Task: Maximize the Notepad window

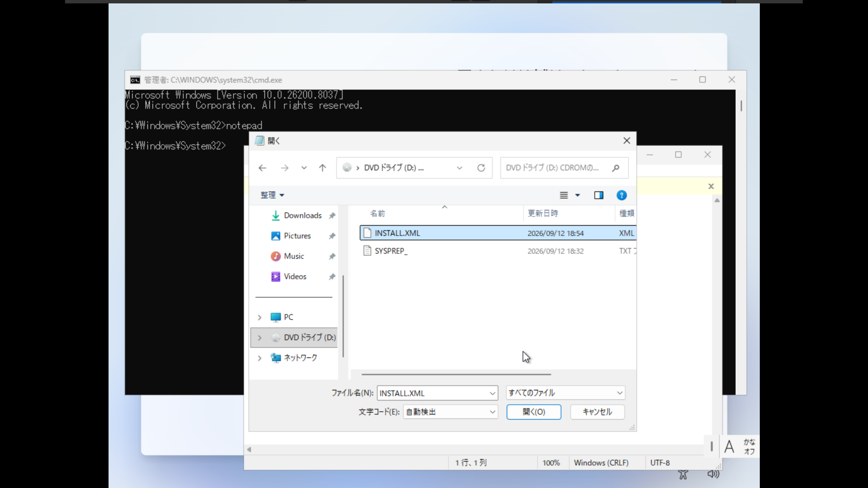Action: [x=678, y=155]
